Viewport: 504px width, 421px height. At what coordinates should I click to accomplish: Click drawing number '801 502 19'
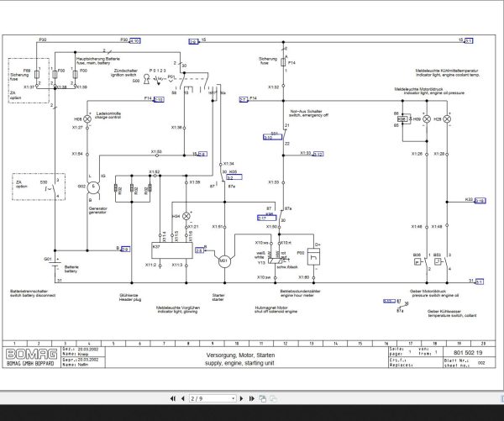pyautogui.click(x=468, y=352)
